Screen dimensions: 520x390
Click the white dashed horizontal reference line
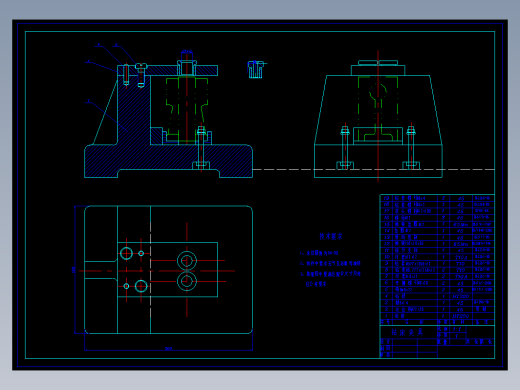point(373,169)
